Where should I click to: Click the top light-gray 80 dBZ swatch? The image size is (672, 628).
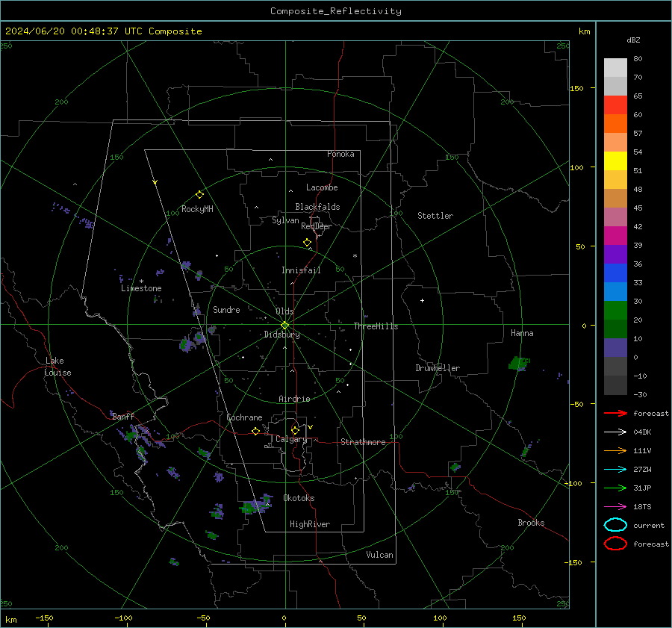(x=615, y=68)
